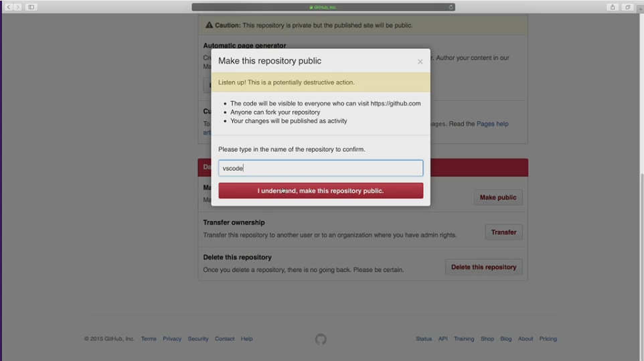Click the GitHub Octocat logo in footer
Viewport: 644px width, 361px height.
(321, 340)
